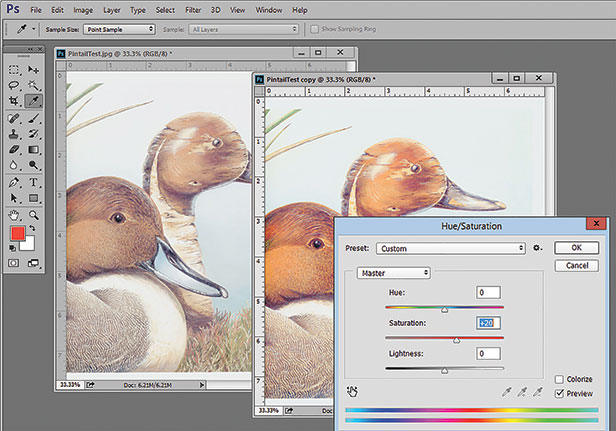This screenshot has height=431, width=616.
Task: Select the Clone Stamp tool
Action: coord(14,134)
